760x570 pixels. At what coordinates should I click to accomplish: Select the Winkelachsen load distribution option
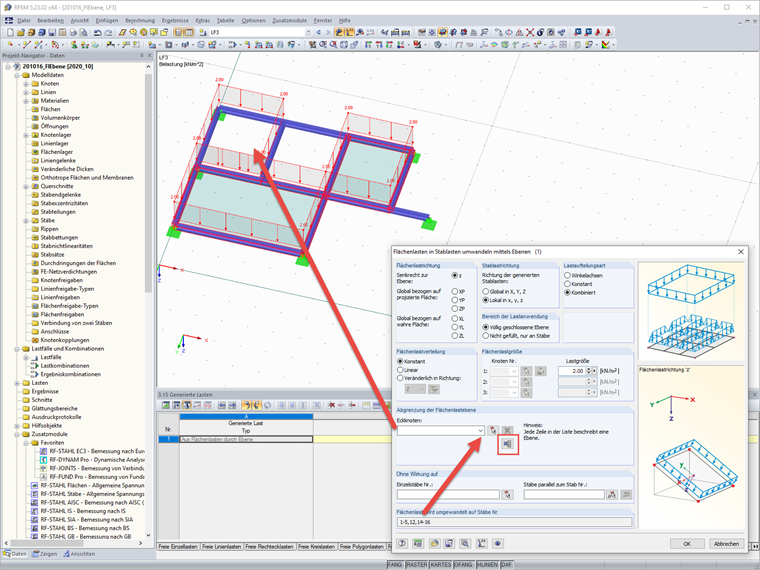(x=567, y=275)
